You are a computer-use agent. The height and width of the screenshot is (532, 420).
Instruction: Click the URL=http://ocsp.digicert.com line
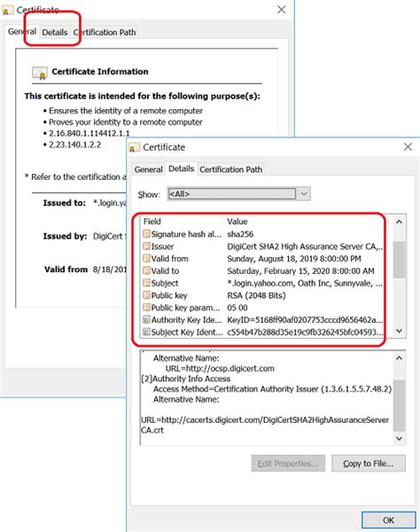220,369
